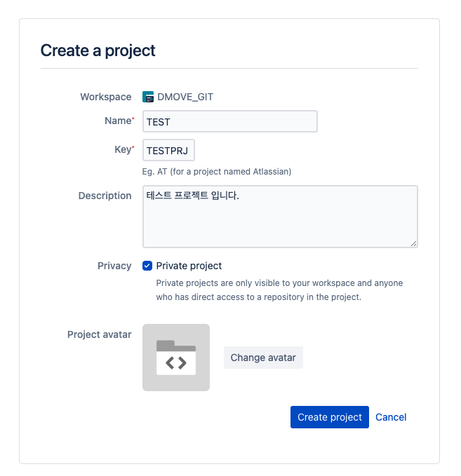461x476 pixels.
Task: Focus the Key field containing TESTPRJ
Action: (x=168, y=150)
